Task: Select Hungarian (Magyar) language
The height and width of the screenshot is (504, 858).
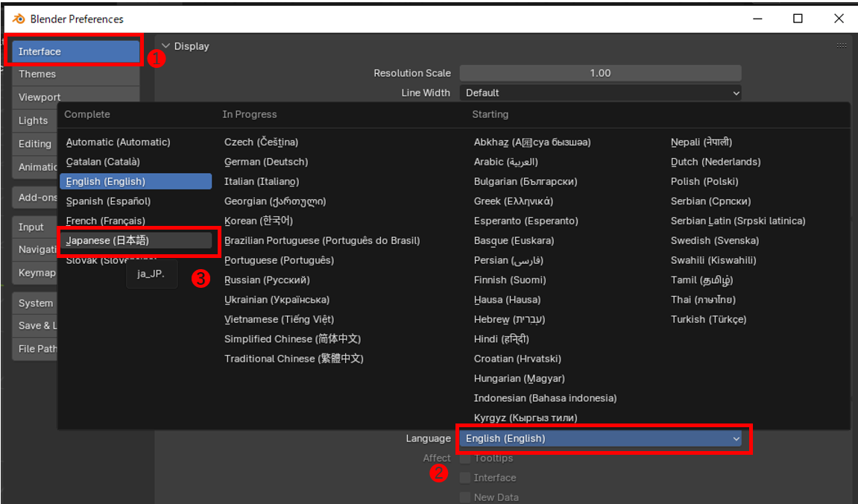Action: [x=520, y=378]
